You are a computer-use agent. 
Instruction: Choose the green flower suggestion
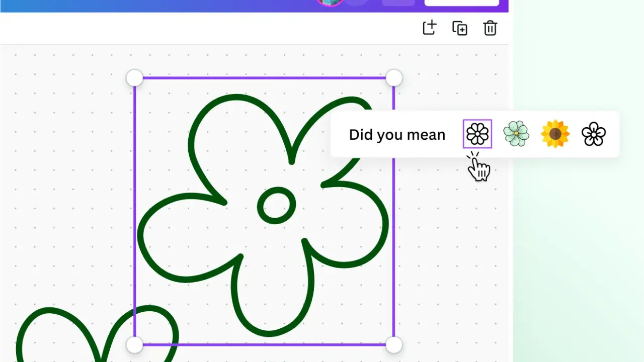[516, 134]
